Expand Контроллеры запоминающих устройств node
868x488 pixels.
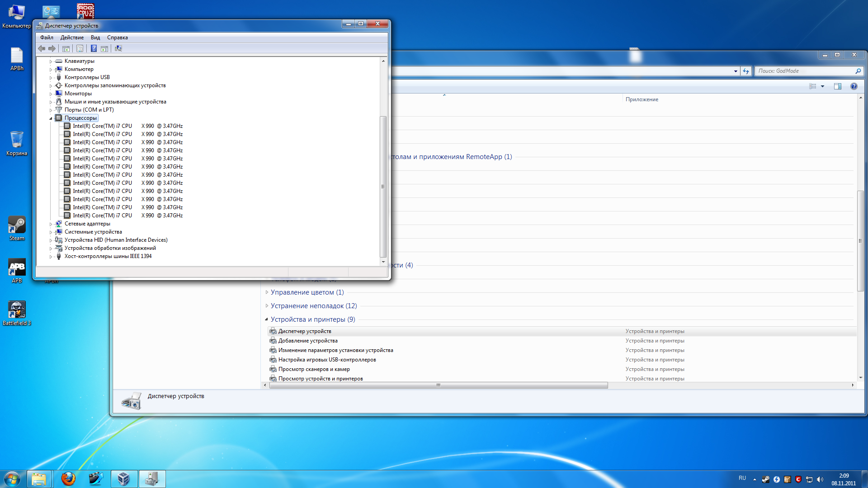coord(51,86)
